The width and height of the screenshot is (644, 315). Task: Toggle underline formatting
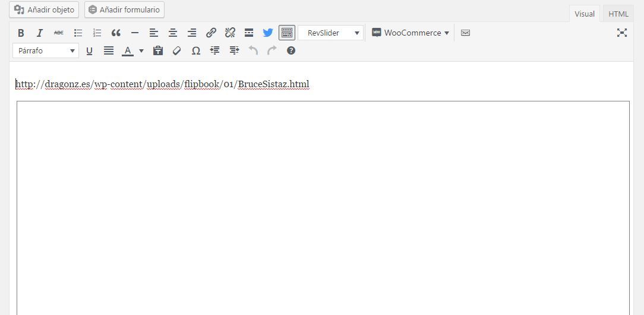tap(89, 51)
